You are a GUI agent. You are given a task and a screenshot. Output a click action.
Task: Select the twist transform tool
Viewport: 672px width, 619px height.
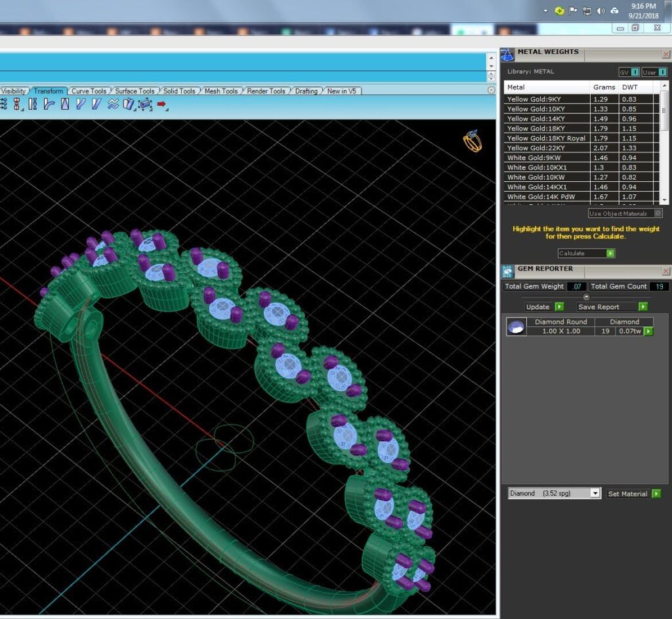[33, 104]
